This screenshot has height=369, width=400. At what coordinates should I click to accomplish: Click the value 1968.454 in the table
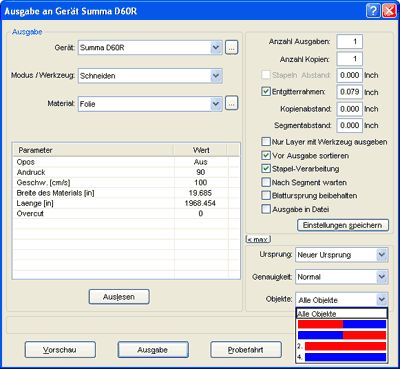click(200, 203)
